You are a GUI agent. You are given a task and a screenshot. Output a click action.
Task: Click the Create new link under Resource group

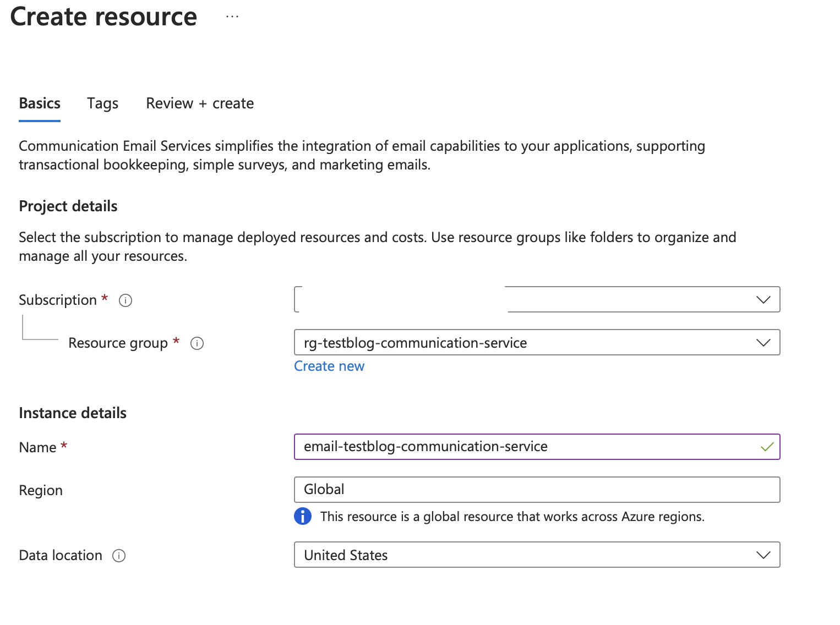pyautogui.click(x=329, y=366)
